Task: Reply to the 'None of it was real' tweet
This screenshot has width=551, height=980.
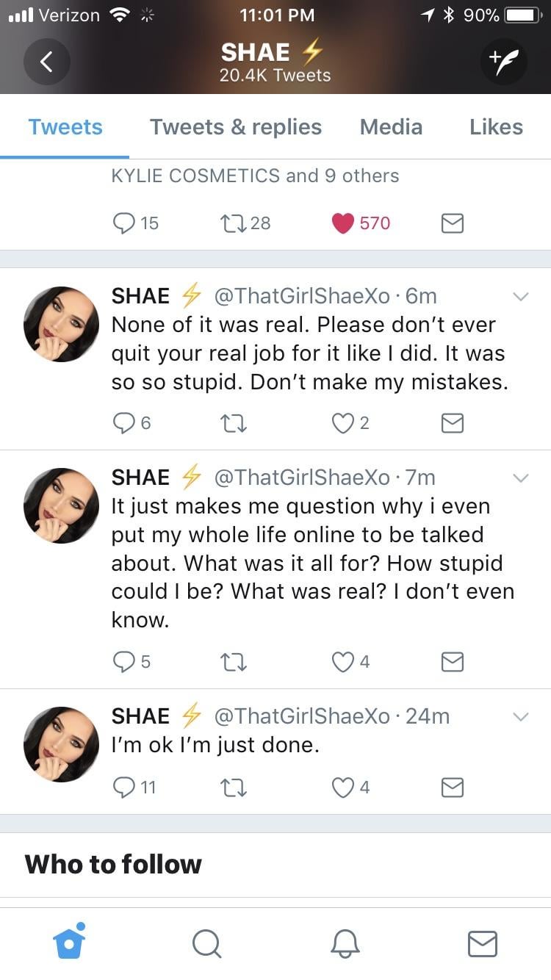Action: (x=123, y=422)
